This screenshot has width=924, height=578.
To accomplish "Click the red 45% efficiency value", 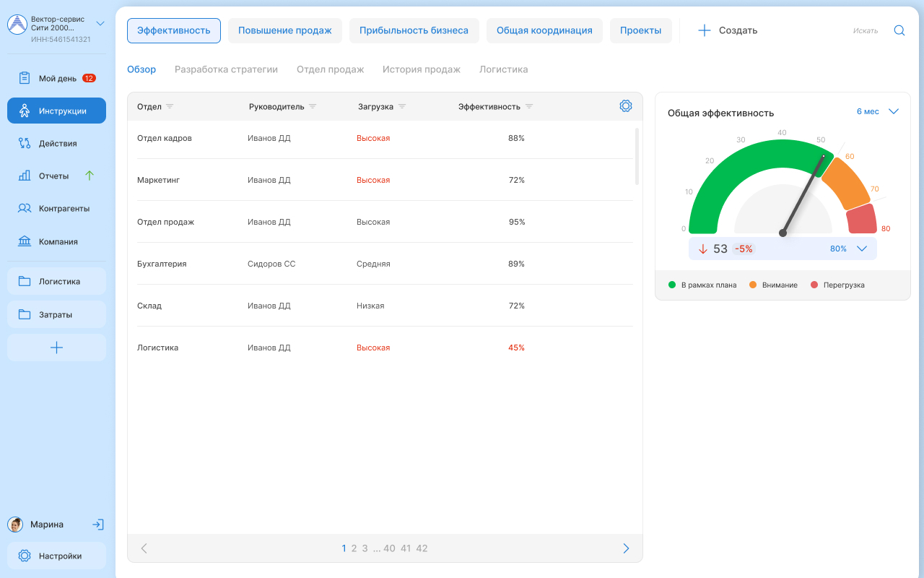I will coord(516,348).
